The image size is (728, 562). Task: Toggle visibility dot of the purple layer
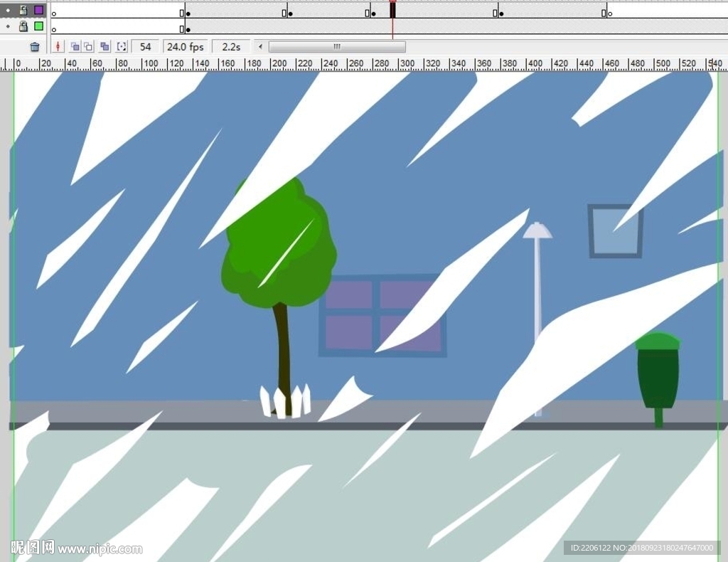(8, 10)
